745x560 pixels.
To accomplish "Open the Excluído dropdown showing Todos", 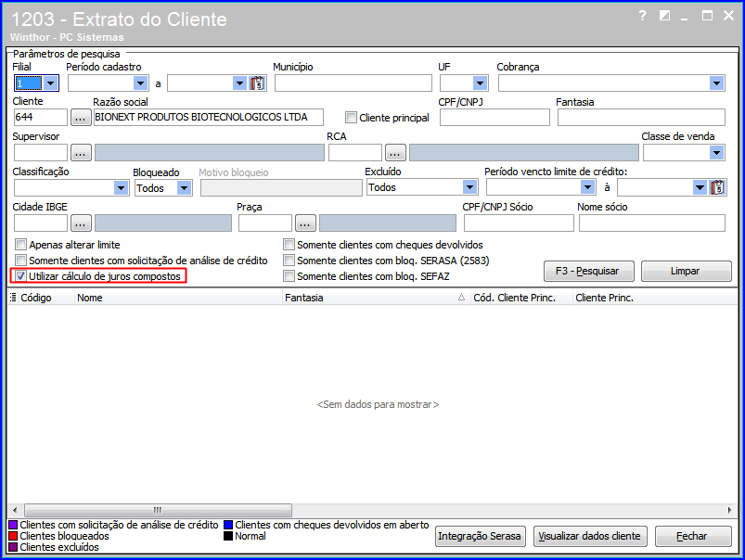I will click(x=469, y=187).
